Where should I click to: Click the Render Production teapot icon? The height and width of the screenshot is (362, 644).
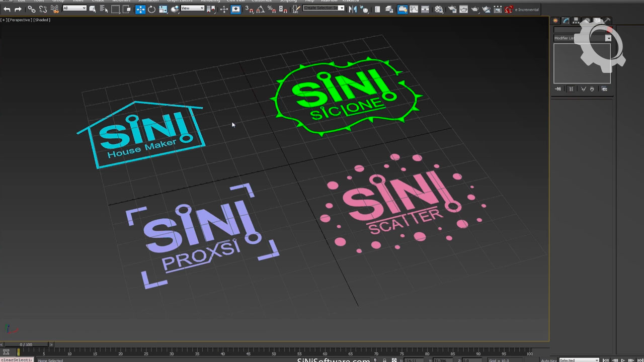point(475,10)
